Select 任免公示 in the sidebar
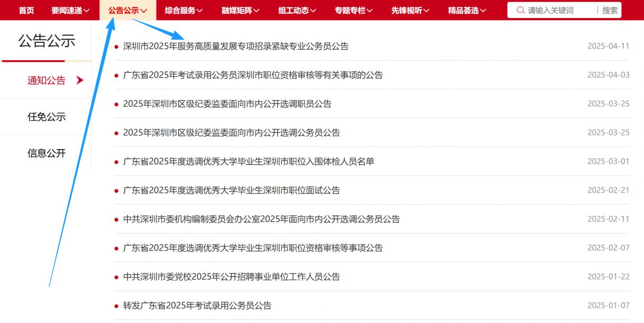644x323 pixels. (47, 117)
